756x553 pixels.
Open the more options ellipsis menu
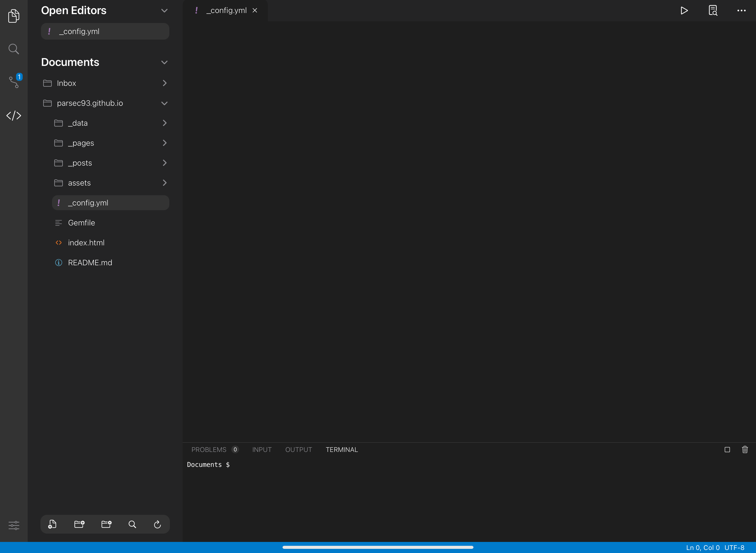point(742,10)
